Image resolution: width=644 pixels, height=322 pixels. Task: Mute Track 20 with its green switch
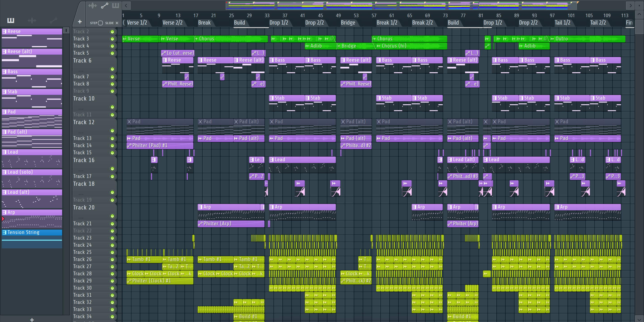pyautogui.click(x=112, y=216)
